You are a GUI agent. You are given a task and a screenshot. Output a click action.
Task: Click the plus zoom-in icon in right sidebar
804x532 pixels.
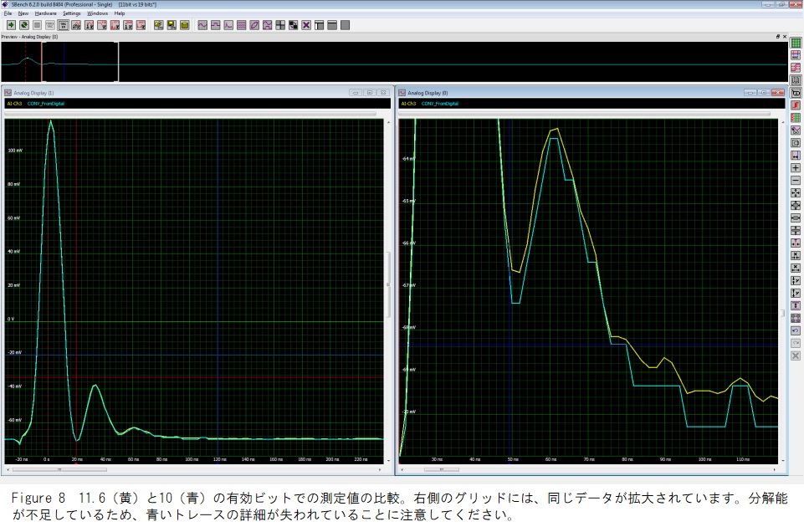click(x=796, y=167)
